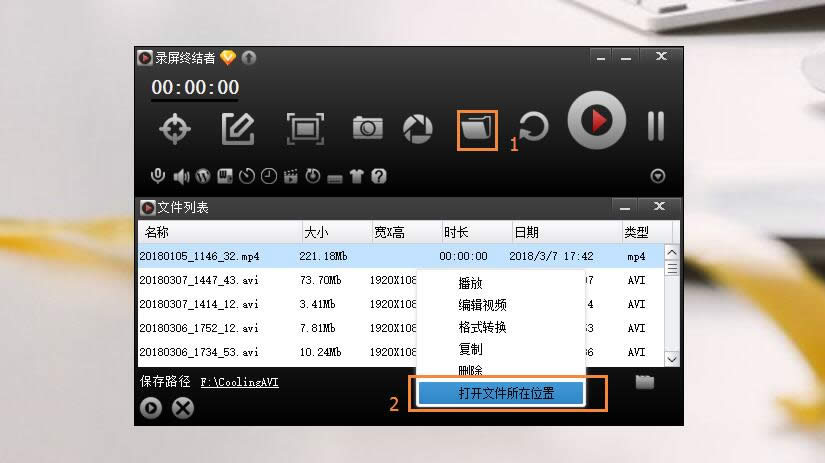
Task: Click the up-arrow upgrade icon in title bar
Action: point(249,57)
